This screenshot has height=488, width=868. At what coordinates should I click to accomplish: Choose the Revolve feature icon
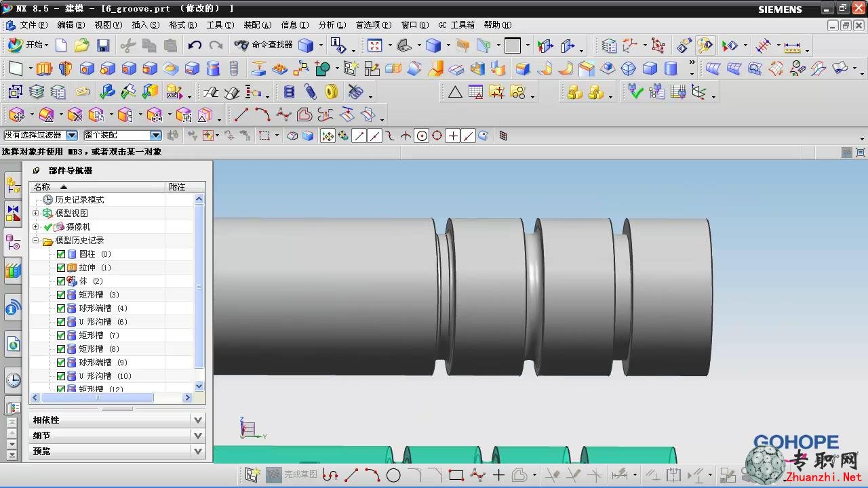point(65,68)
